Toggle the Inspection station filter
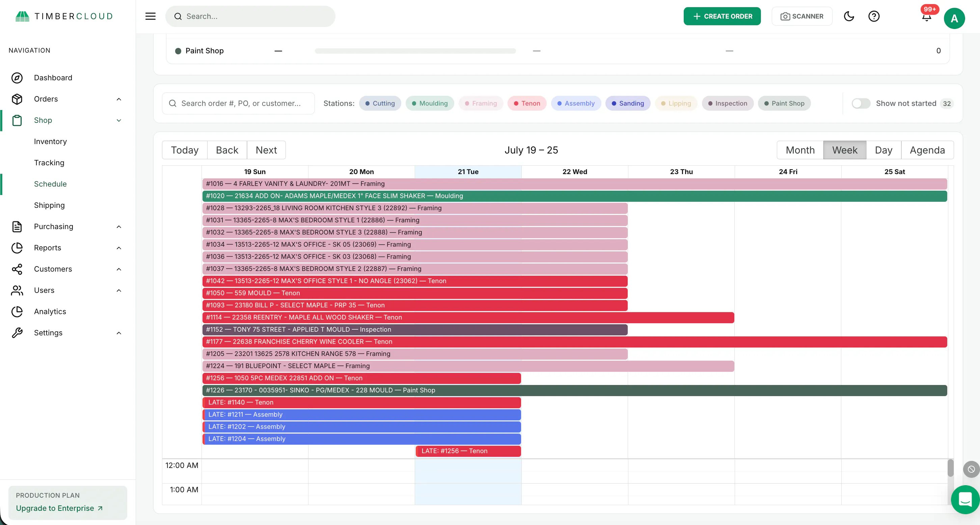The width and height of the screenshot is (980, 525). click(x=727, y=103)
